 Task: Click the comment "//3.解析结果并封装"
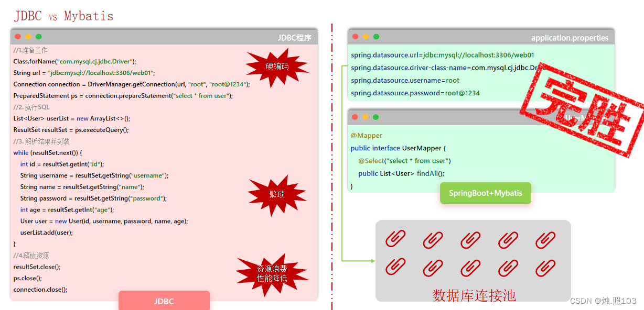coord(41,141)
